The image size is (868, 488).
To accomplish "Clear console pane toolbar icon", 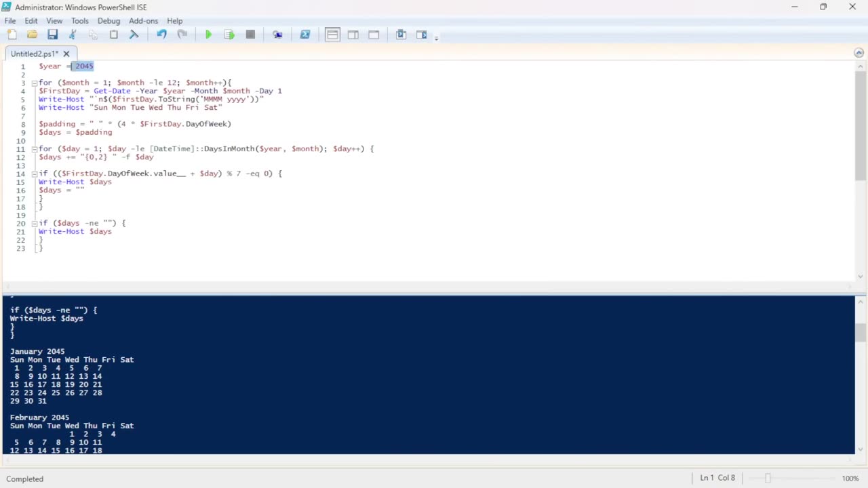I will tap(134, 35).
